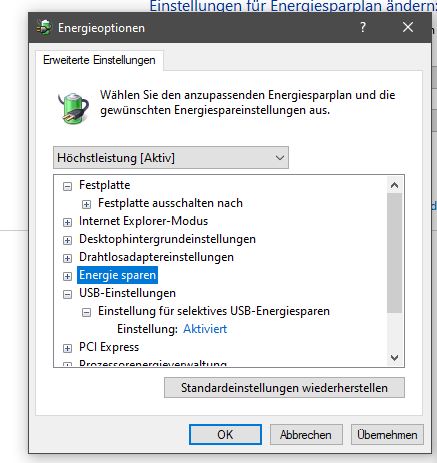This screenshot has width=437, height=463.
Task: Click the help question mark button
Action: point(363,27)
